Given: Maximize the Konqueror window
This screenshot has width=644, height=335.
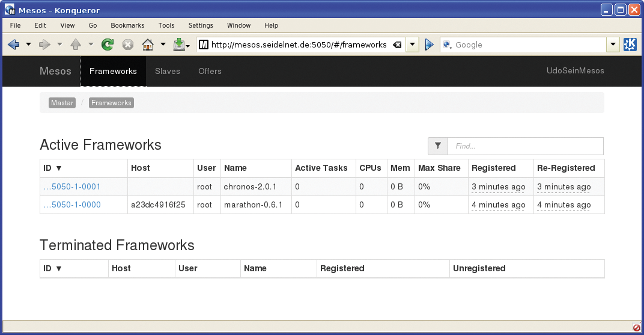Looking at the screenshot, I should tap(620, 10).
